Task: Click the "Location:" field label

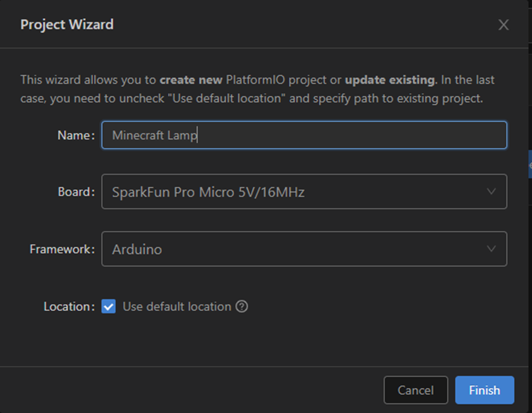Action: [69, 307]
